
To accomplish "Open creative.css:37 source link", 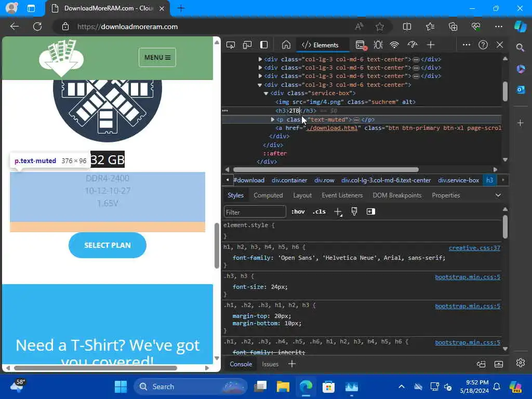I will point(474,248).
